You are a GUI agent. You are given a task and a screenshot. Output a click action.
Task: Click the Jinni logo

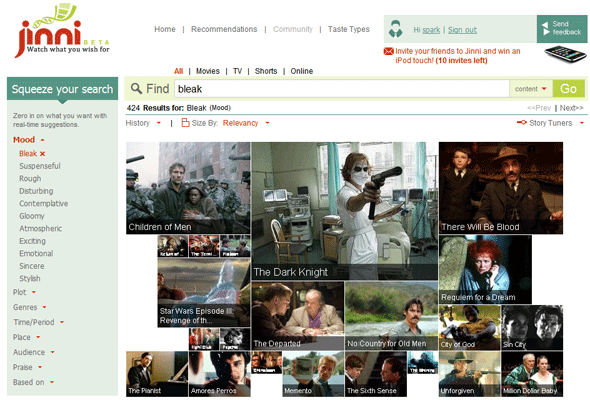click(62, 30)
